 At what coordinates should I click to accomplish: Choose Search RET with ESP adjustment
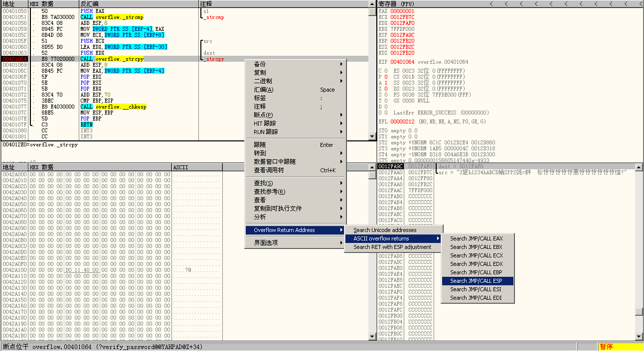coord(394,247)
